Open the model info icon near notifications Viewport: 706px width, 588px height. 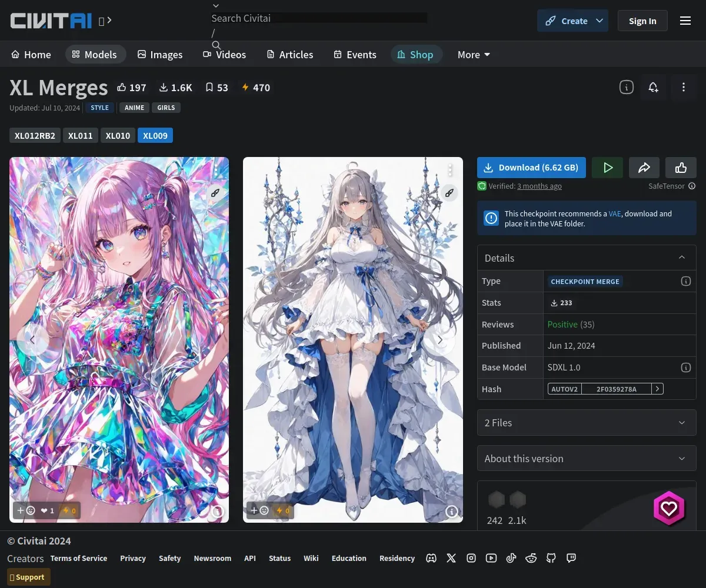[627, 87]
